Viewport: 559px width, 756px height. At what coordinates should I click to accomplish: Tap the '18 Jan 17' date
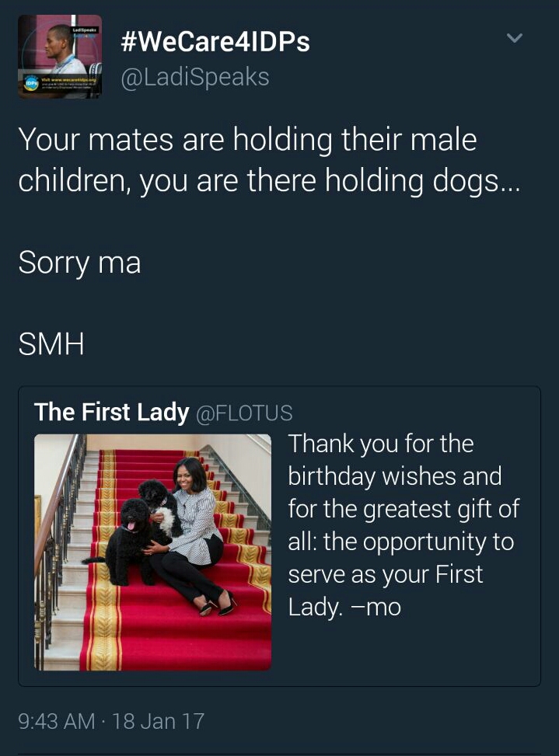point(158,721)
